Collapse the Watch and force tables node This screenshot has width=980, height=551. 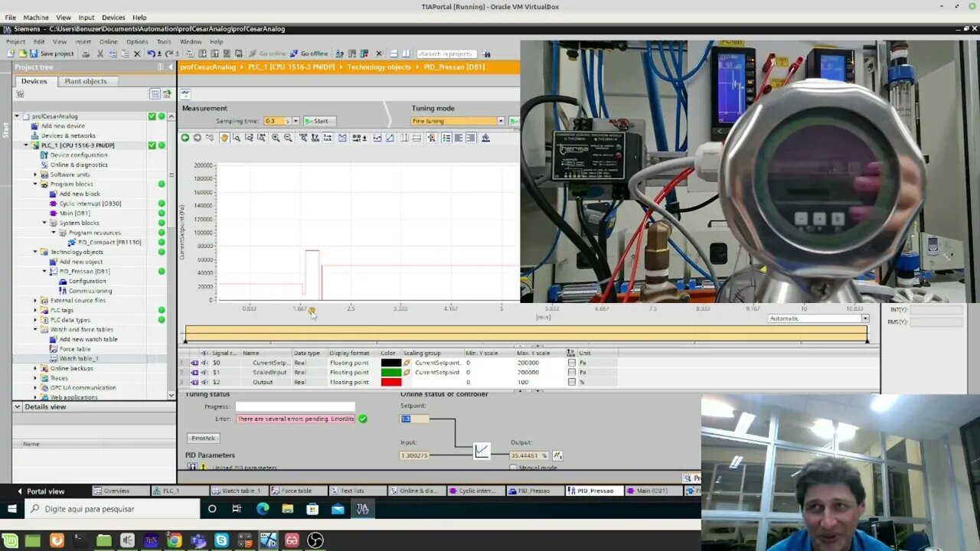[x=35, y=329]
